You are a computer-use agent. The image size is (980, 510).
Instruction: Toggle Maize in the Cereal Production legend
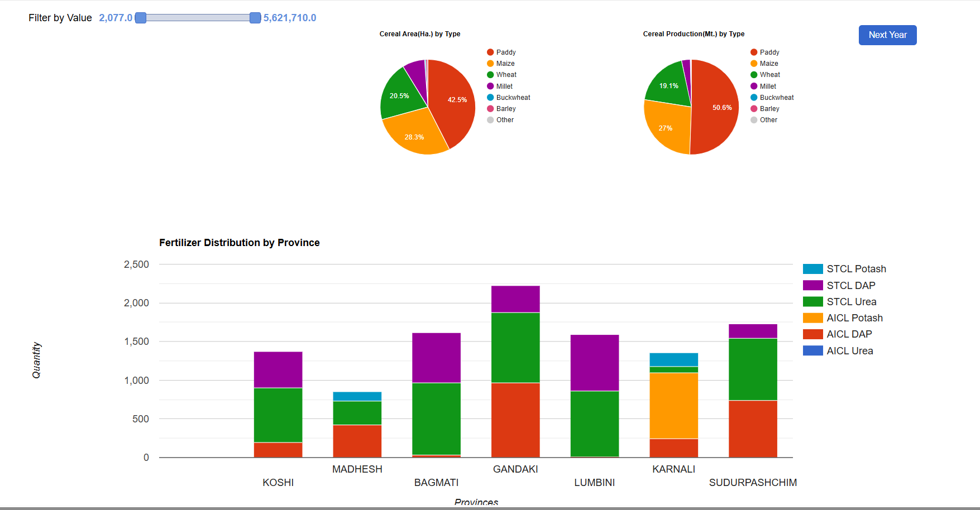(x=753, y=63)
